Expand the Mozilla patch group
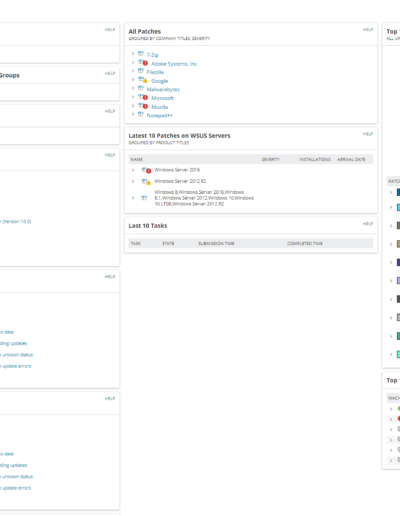The image size is (400, 516). click(133, 106)
